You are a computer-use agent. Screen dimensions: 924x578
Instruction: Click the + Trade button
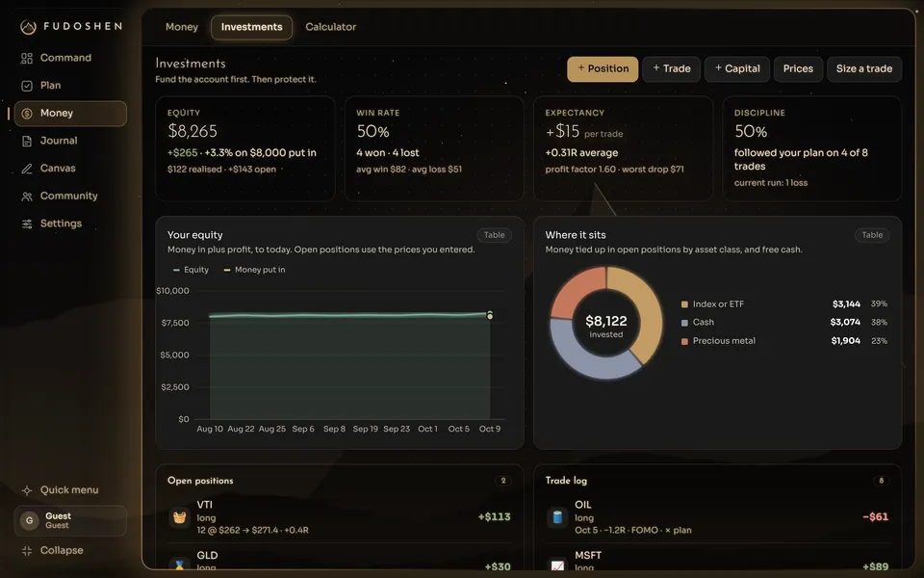tap(671, 69)
